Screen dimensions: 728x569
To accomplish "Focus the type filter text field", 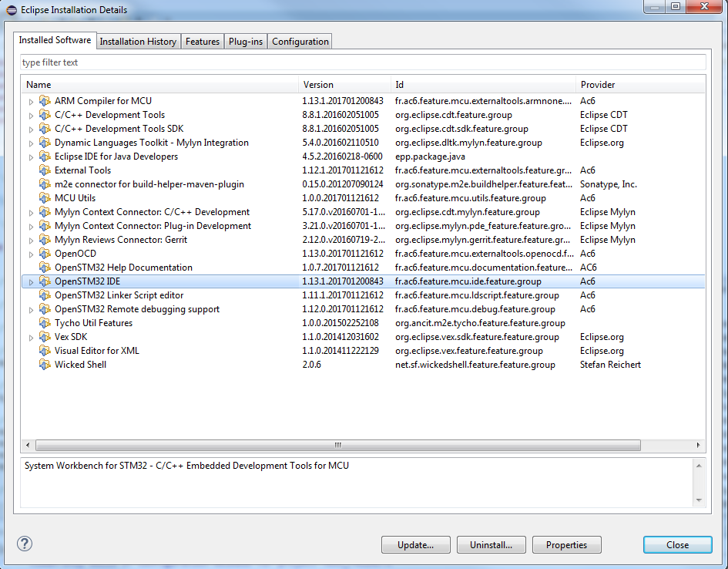I will pos(363,62).
